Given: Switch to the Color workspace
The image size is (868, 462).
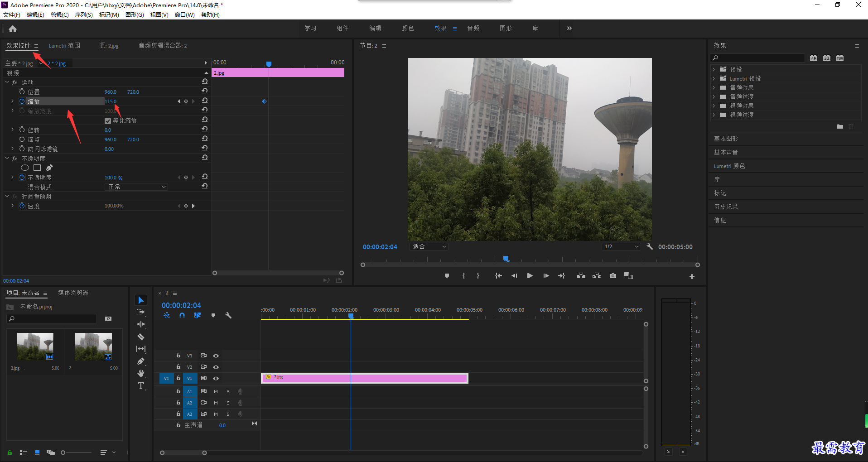Looking at the screenshot, I should (408, 28).
